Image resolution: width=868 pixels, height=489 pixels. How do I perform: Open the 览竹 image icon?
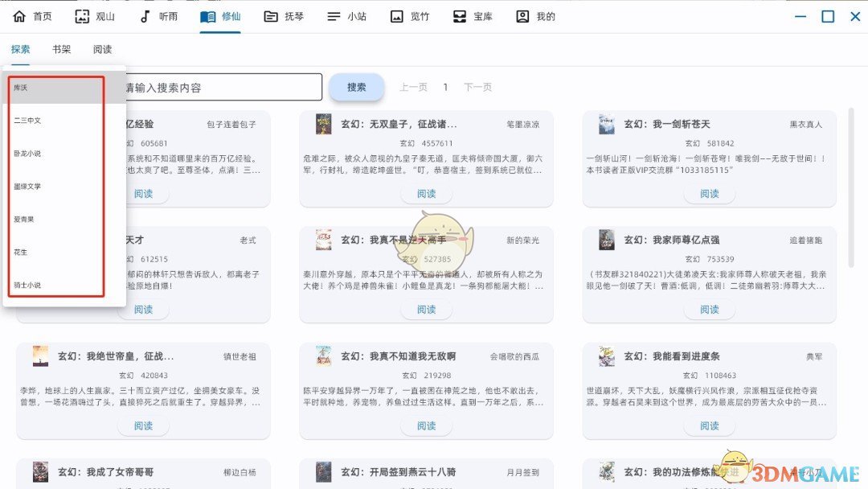click(396, 16)
